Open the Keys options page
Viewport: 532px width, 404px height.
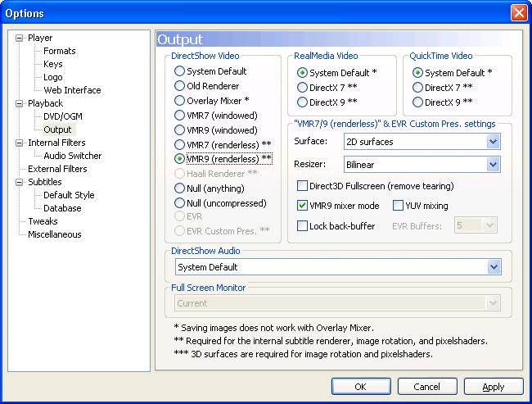(53, 64)
